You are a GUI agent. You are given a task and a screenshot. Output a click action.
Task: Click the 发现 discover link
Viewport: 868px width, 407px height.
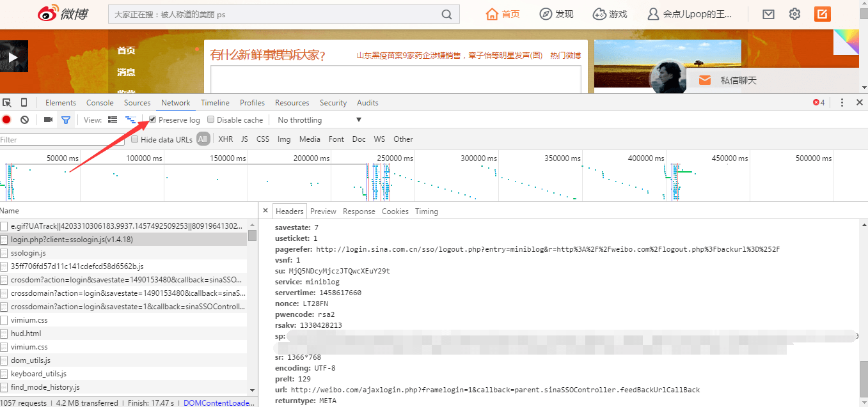coord(556,14)
